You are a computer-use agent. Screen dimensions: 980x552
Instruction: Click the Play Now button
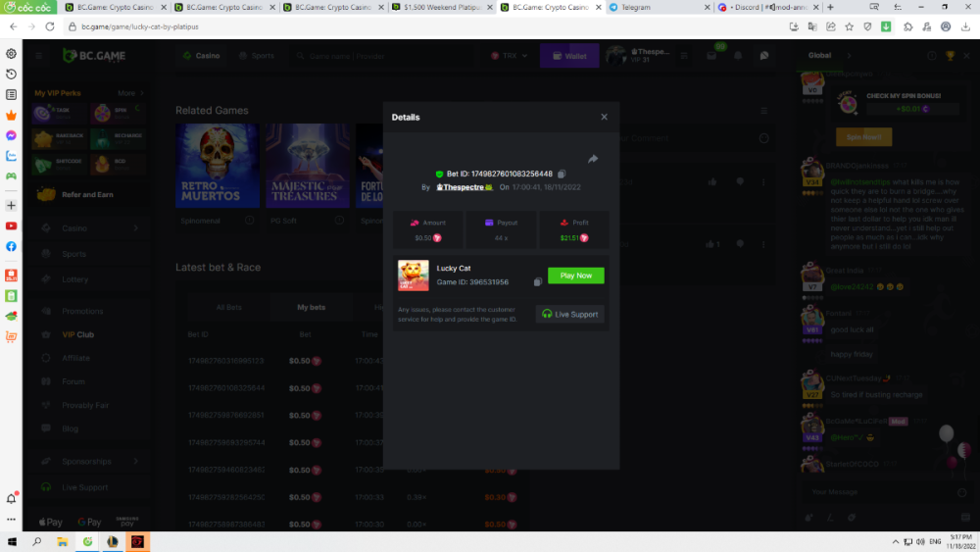[575, 276]
